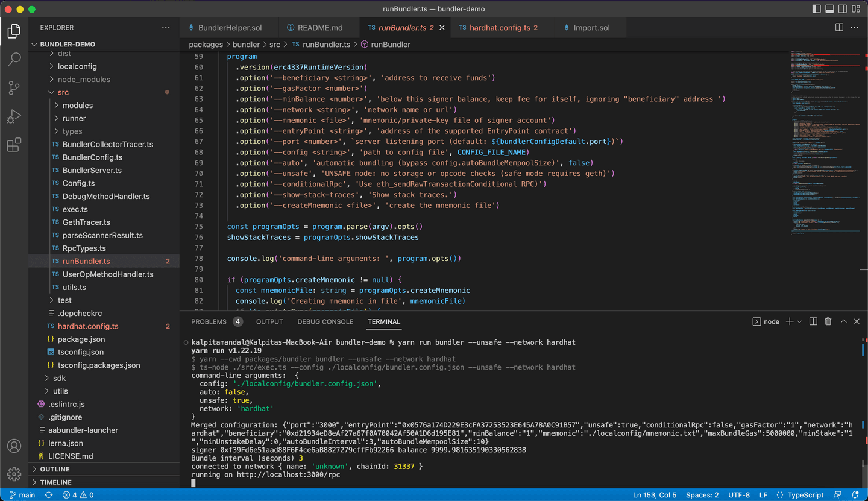The width and height of the screenshot is (868, 501).
Task: Open the Manage gear icon
Action: 14,474
